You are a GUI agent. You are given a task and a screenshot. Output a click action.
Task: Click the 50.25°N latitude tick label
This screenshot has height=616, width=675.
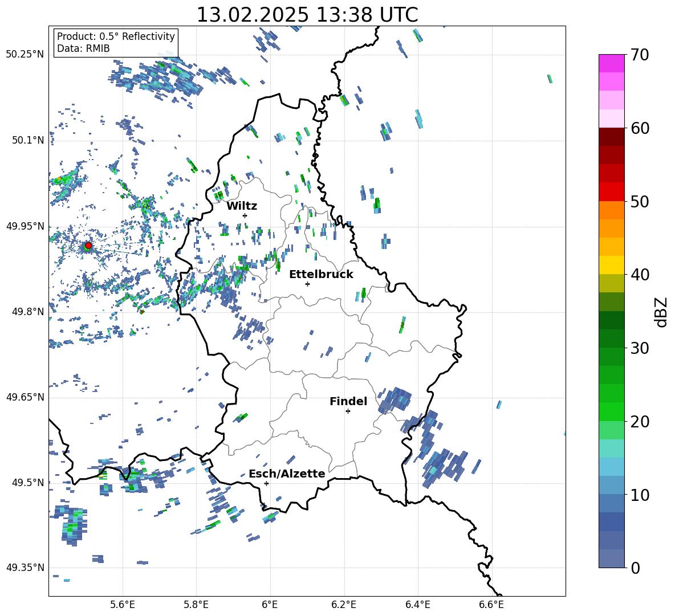click(25, 55)
